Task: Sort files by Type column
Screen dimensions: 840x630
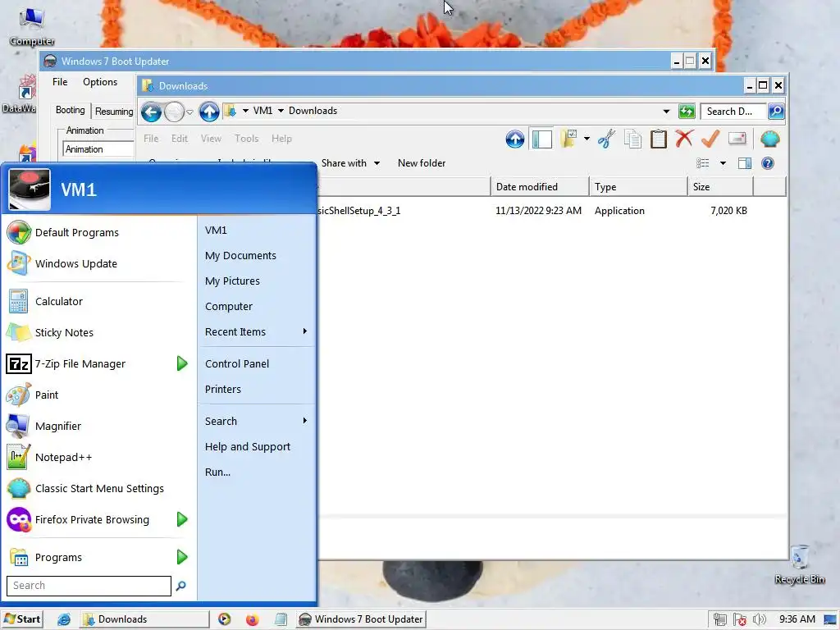Action: (638, 187)
